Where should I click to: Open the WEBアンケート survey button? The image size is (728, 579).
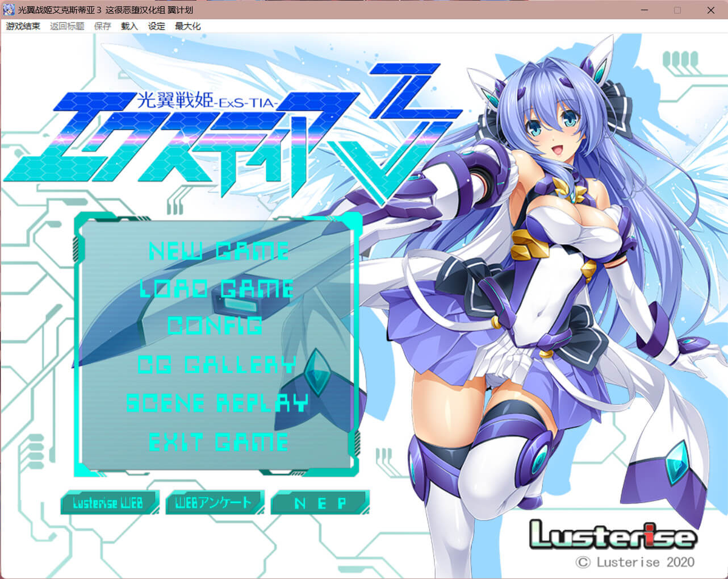(214, 503)
